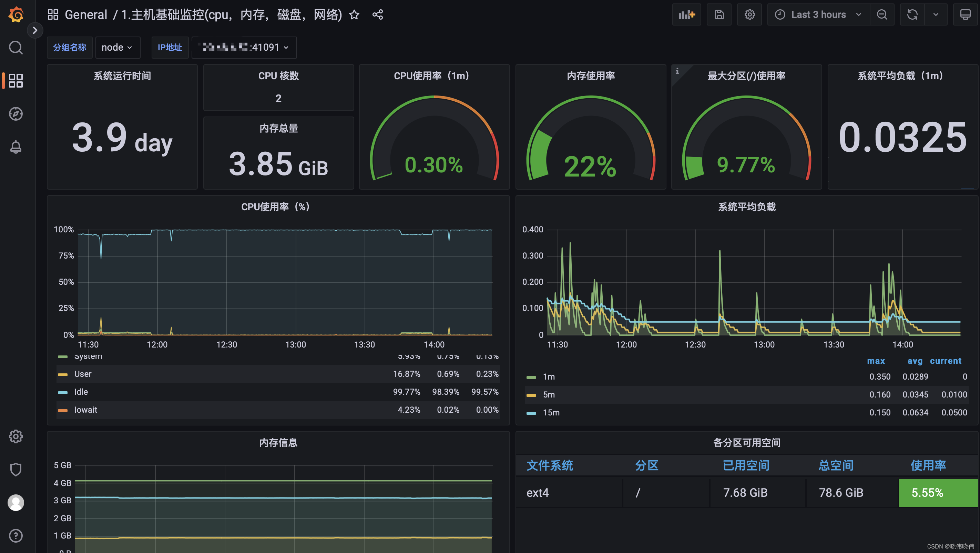The image size is (980, 553).
Task: Open the 内存总量 panel title menu
Action: point(278,128)
